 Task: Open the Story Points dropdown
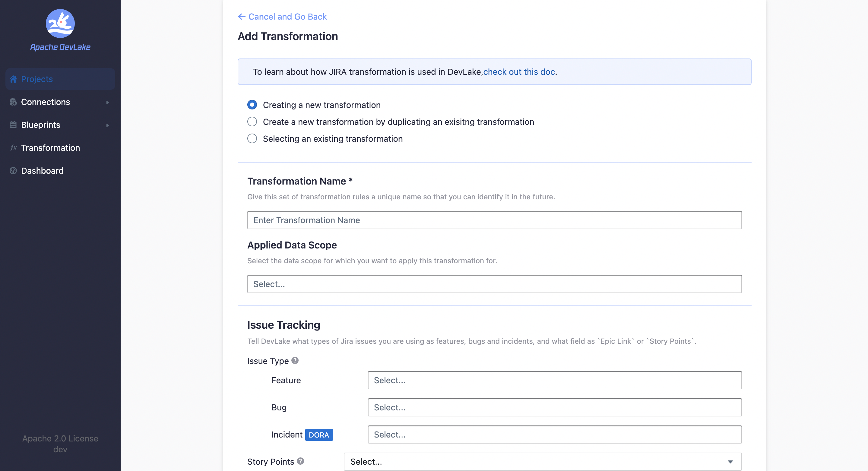pyautogui.click(x=542, y=462)
